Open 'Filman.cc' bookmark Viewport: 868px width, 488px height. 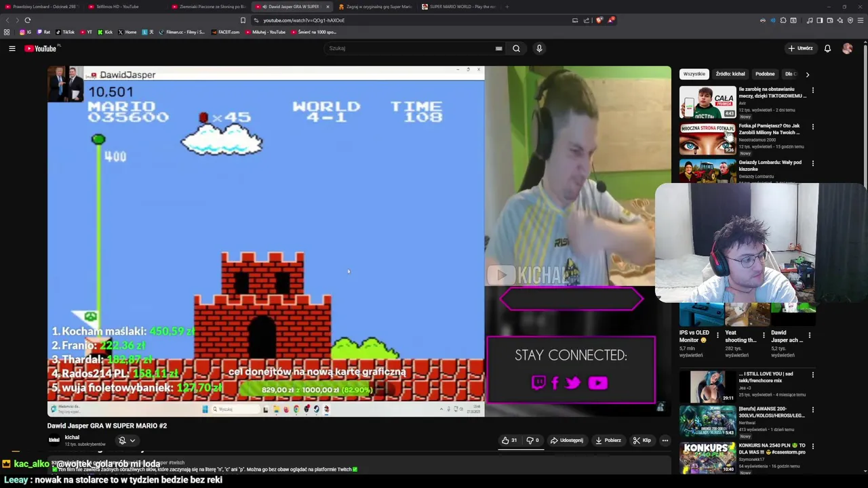[x=182, y=32]
